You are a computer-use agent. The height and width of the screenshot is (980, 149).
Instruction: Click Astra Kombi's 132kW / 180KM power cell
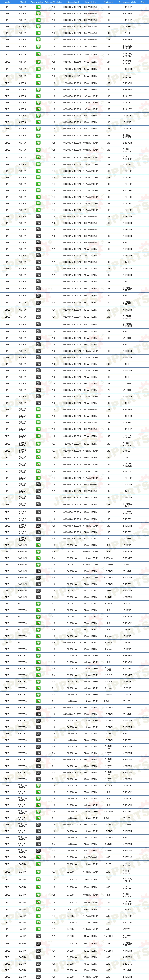91,450
